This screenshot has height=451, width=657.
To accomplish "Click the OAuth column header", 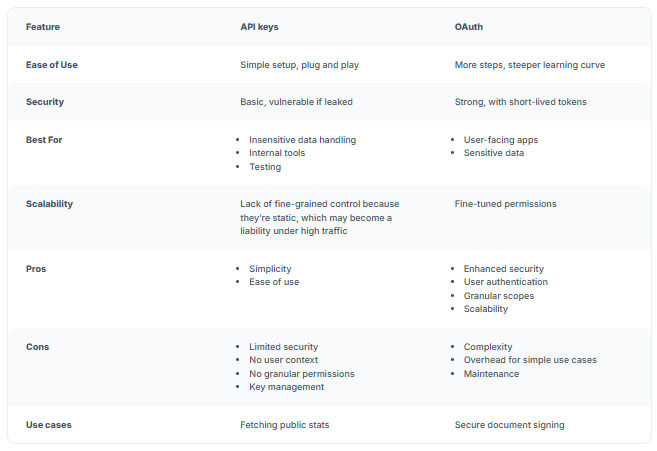I will [469, 27].
